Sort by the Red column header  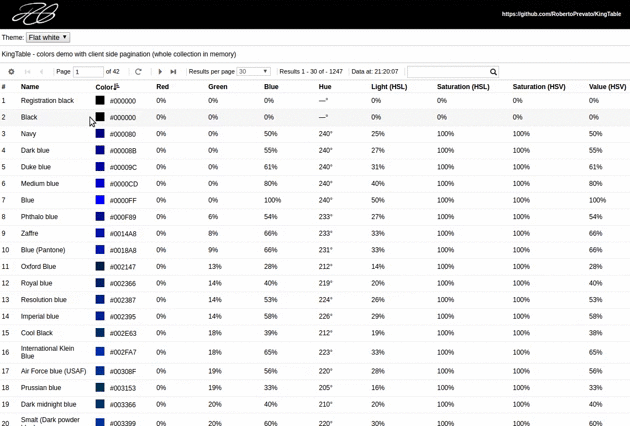pos(162,86)
